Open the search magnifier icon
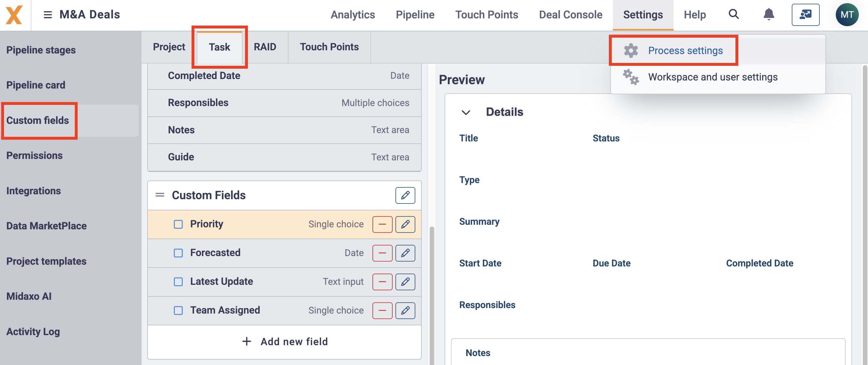Viewport: 868px width, 365px height. [734, 14]
